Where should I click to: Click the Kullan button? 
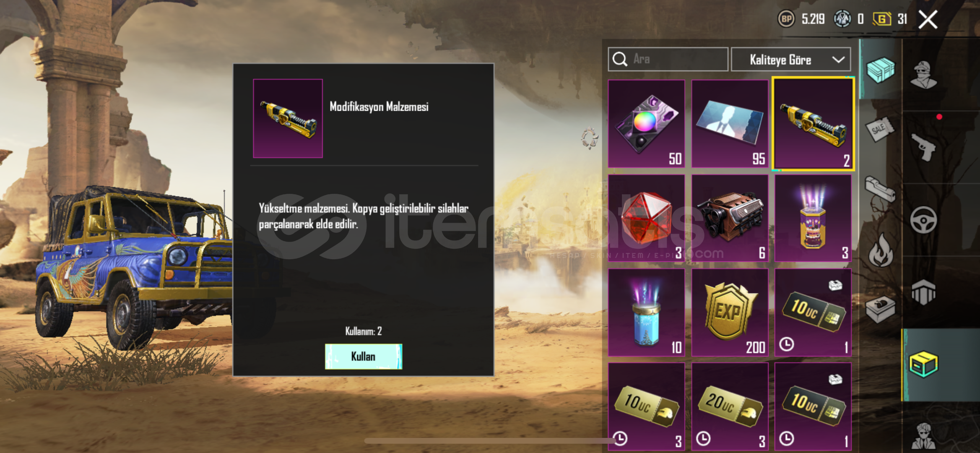pos(363,357)
